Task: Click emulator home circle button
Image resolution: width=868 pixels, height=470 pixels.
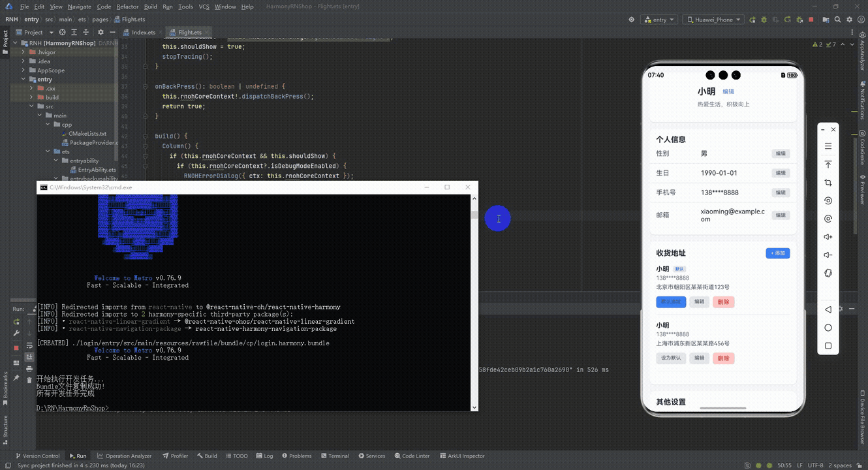Action: [x=828, y=328]
